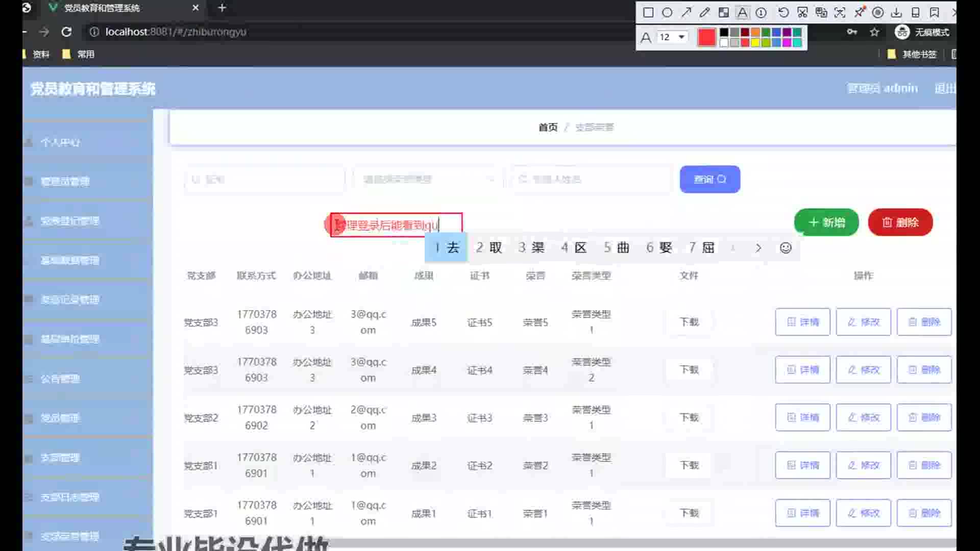Pick the yellow color swatch

pos(755,43)
